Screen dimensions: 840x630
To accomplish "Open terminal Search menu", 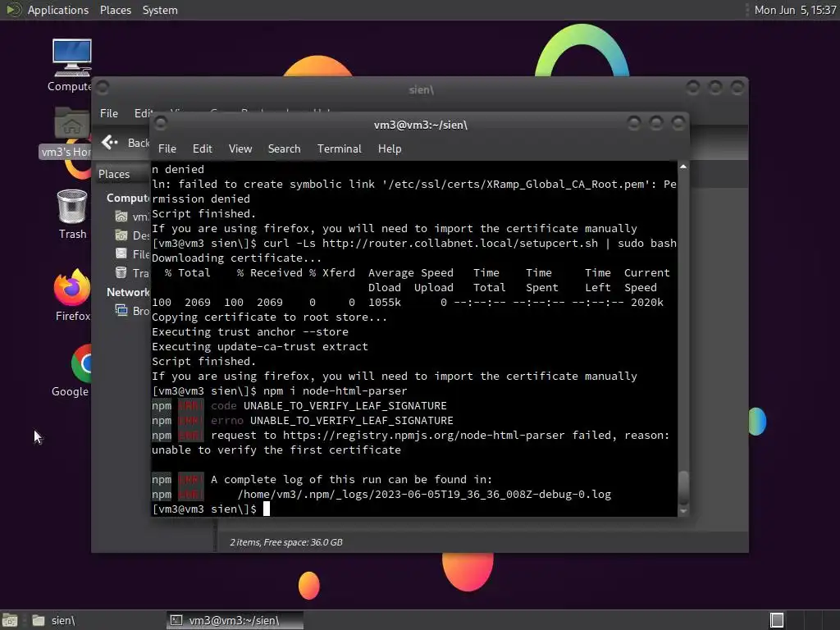I will [284, 149].
